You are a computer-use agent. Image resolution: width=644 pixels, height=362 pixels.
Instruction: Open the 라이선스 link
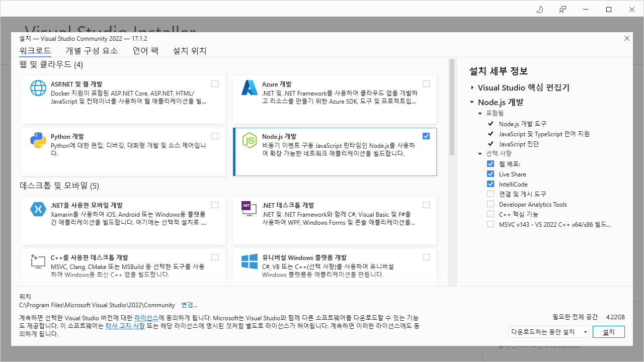pyautogui.click(x=146, y=318)
